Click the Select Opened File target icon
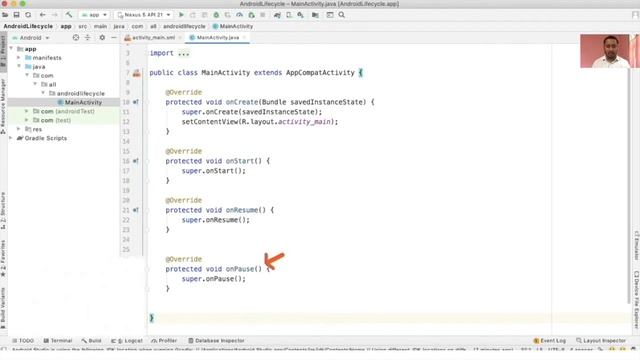The image size is (640, 360). pos(76,38)
